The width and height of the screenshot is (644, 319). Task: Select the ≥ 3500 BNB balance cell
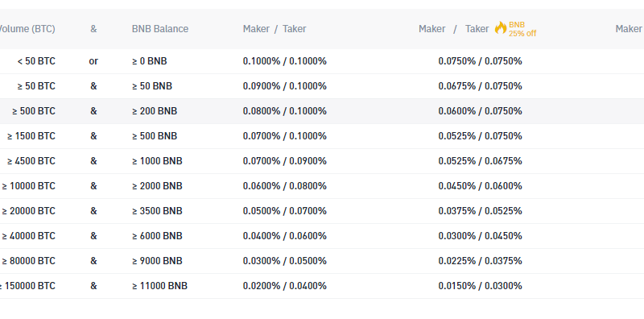(x=157, y=211)
